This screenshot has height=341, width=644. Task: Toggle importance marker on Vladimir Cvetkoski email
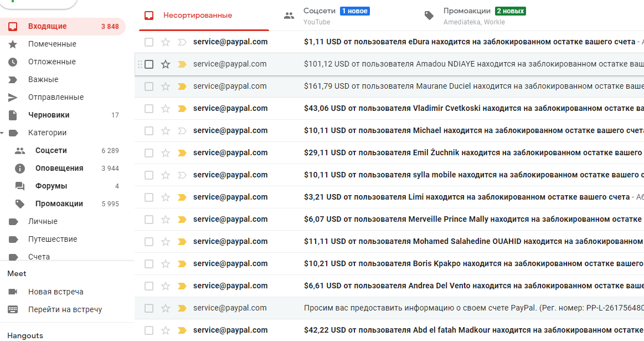[182, 109]
